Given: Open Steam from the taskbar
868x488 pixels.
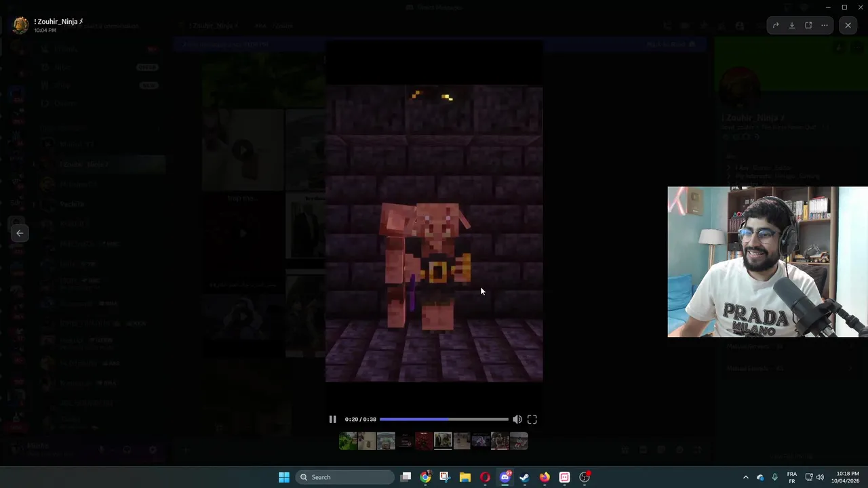Looking at the screenshot, I should pyautogui.click(x=524, y=477).
